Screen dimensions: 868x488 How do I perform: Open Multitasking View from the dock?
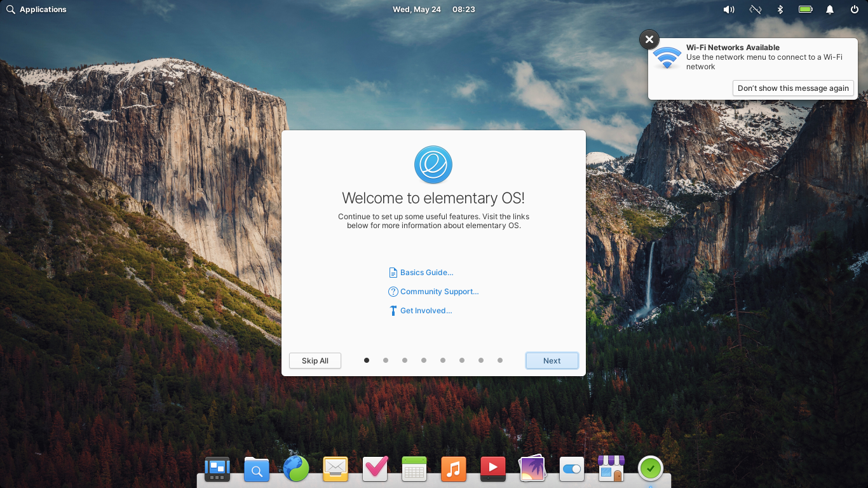pyautogui.click(x=217, y=470)
